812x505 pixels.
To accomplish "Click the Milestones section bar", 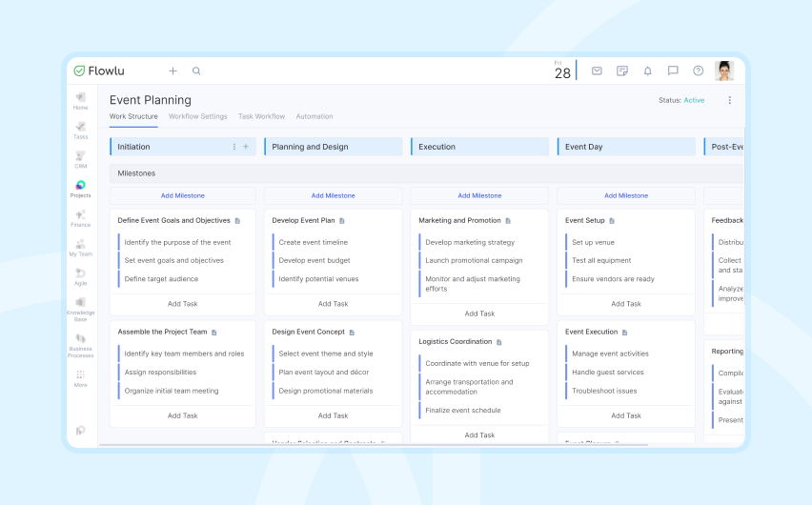I will pyautogui.click(x=426, y=173).
